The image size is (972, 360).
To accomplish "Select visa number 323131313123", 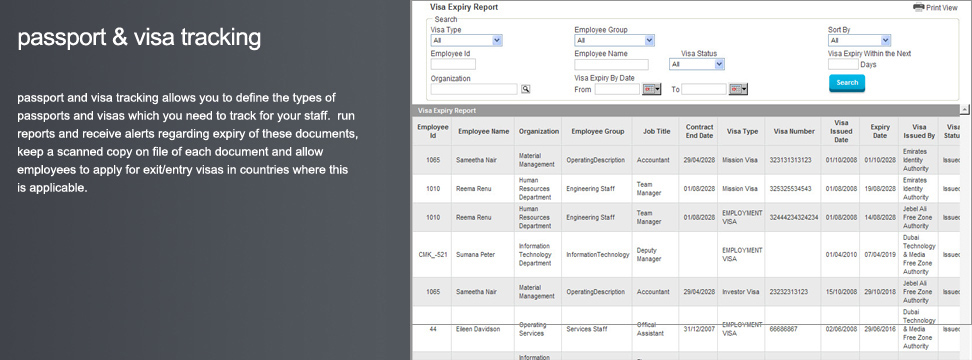I will 789,160.
